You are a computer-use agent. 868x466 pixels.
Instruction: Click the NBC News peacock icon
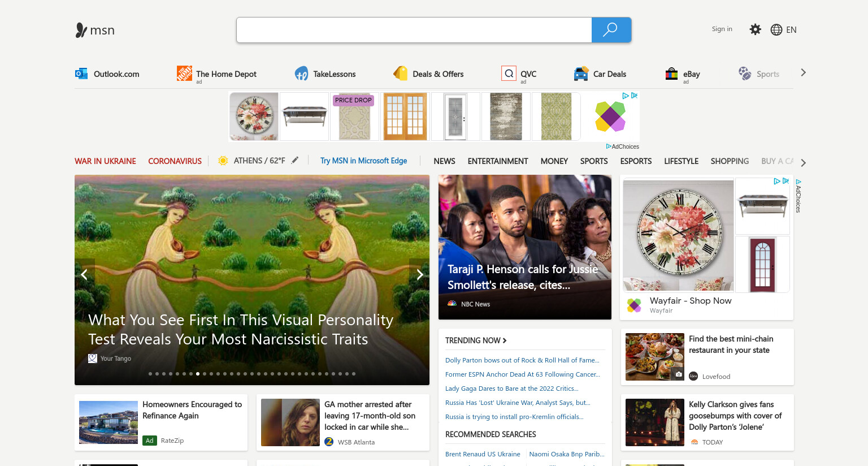452,304
